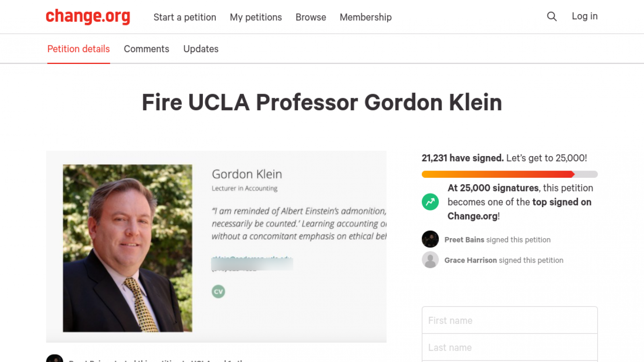Click inside the Last name field
This screenshot has width=644, height=362.
[510, 347]
